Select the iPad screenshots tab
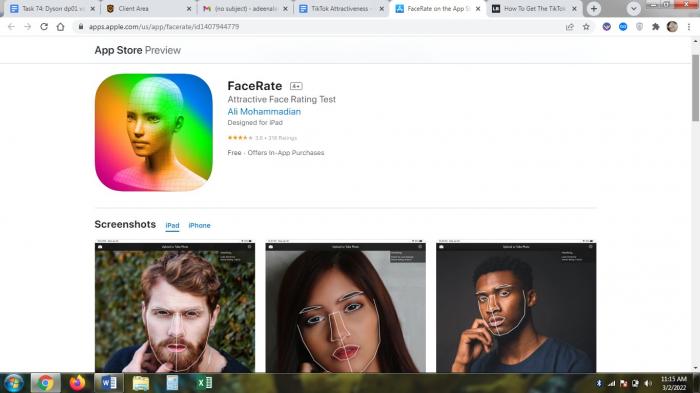The height and width of the screenshot is (393, 700). point(172,226)
